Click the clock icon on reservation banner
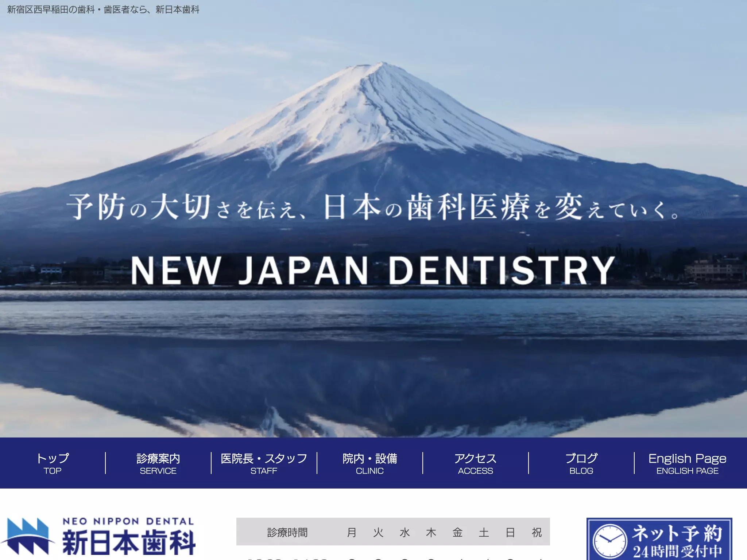The height and width of the screenshot is (560, 747). (609, 542)
